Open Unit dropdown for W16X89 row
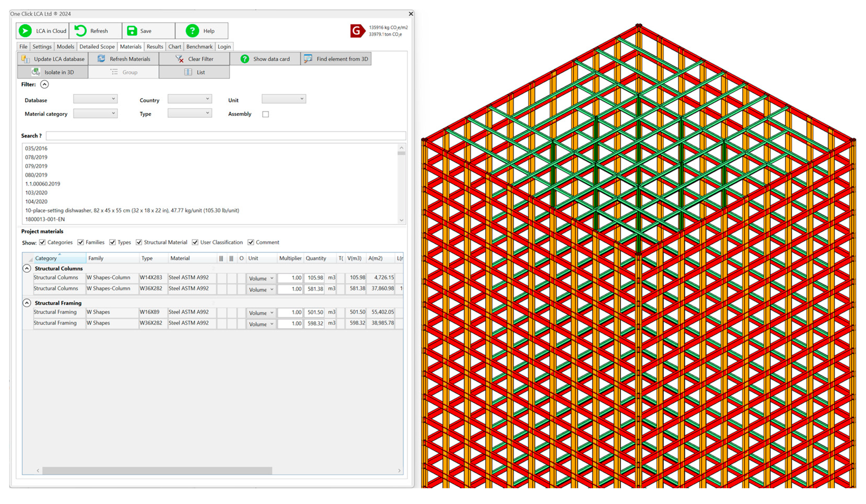866x504 pixels. click(261, 313)
